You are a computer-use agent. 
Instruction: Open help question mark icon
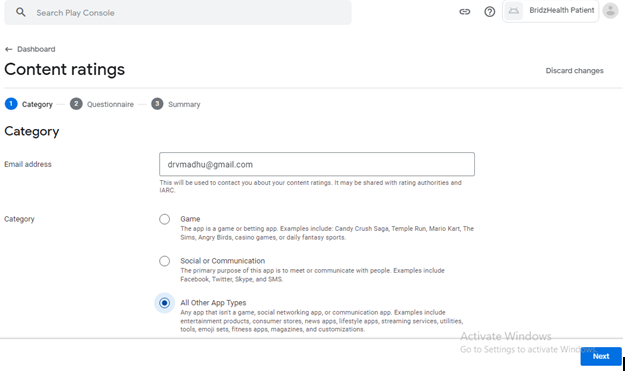(x=489, y=12)
